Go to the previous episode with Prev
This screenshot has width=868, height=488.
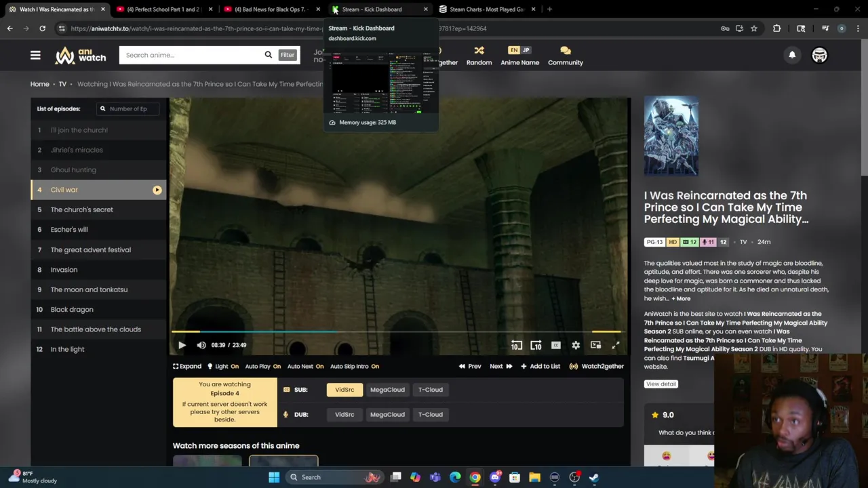pyautogui.click(x=470, y=366)
